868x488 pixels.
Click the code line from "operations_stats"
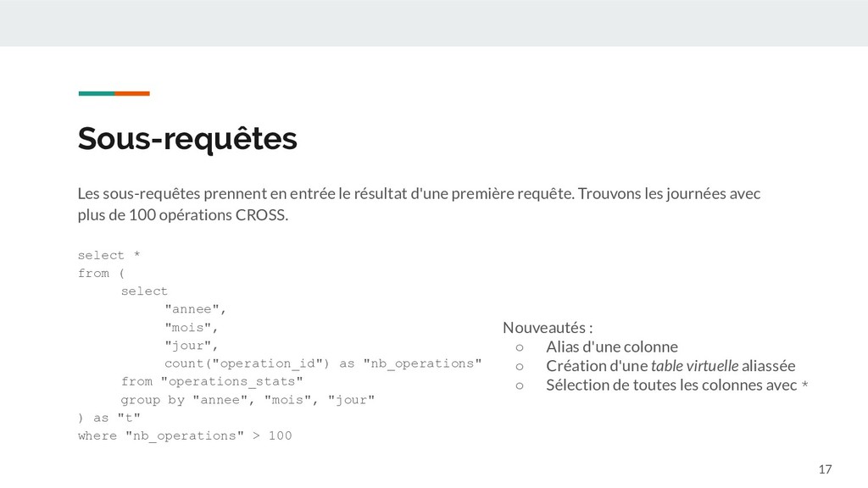pyautogui.click(x=212, y=382)
